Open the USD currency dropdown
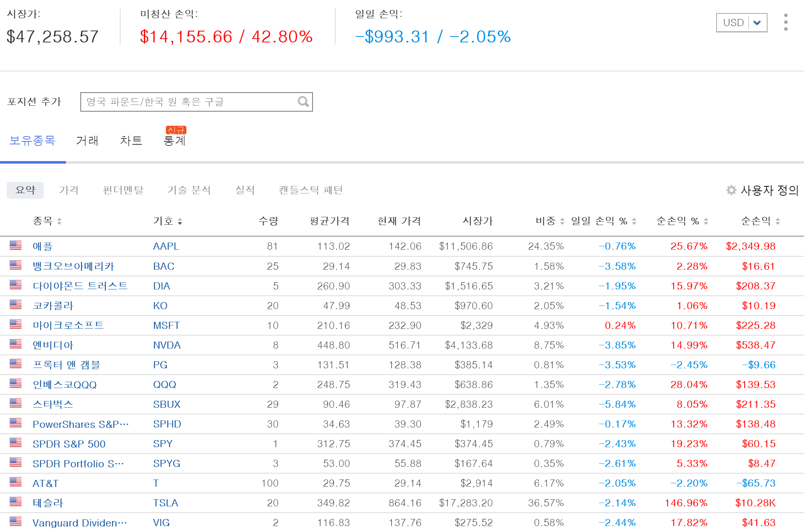The width and height of the screenshot is (804, 532). pyautogui.click(x=741, y=23)
